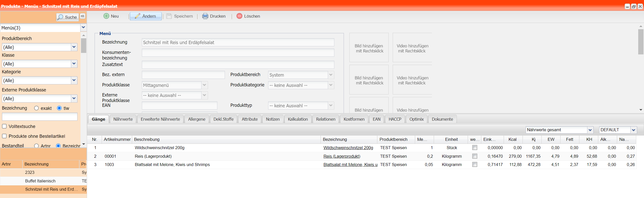Click the magnifier Suche button
This screenshot has width=644, height=198.
67,17
